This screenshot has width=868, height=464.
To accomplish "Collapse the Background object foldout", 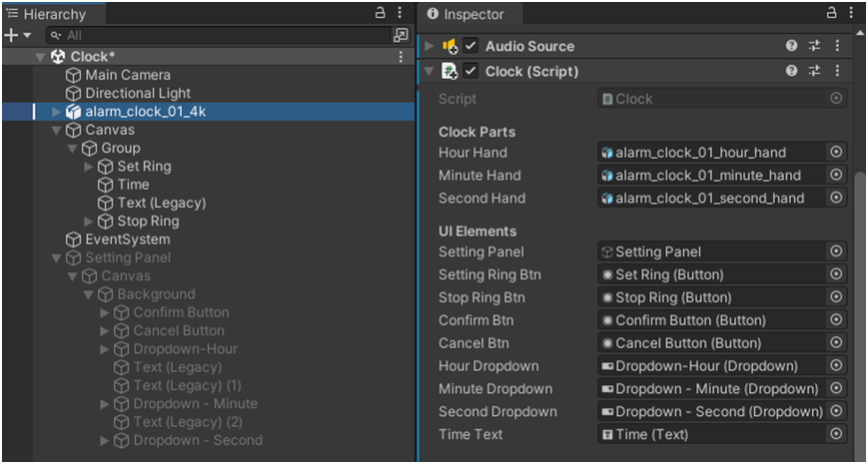I will [88, 294].
